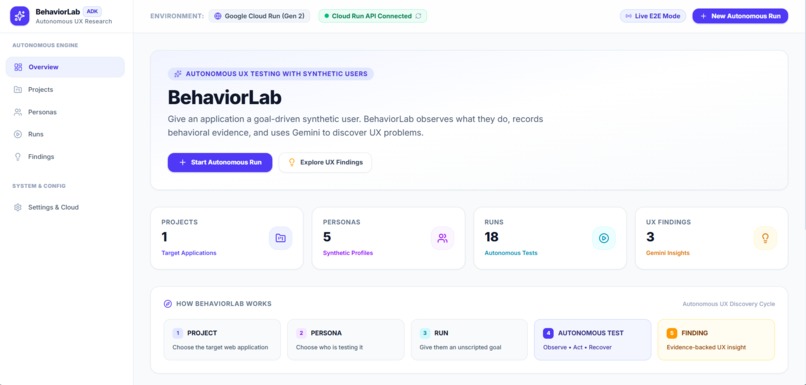
Task: Click the Personas card people icon
Action: click(442, 238)
